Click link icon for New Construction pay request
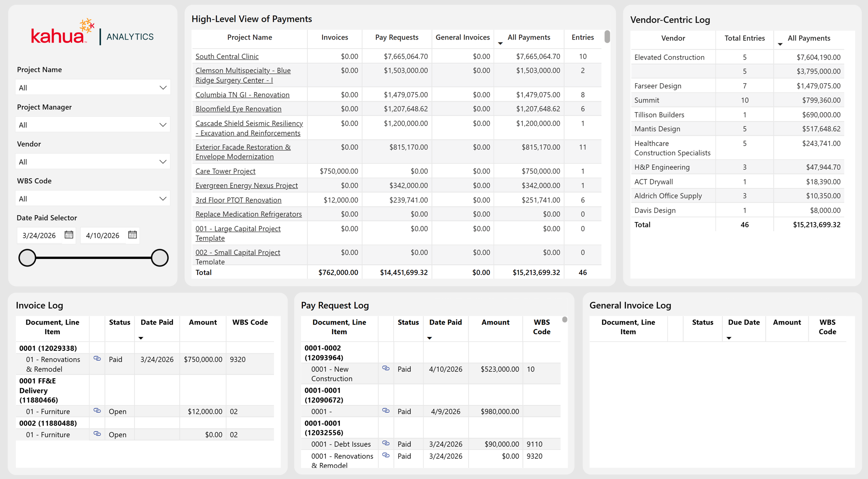Screen dimensions: 868x479 [x=386, y=368]
